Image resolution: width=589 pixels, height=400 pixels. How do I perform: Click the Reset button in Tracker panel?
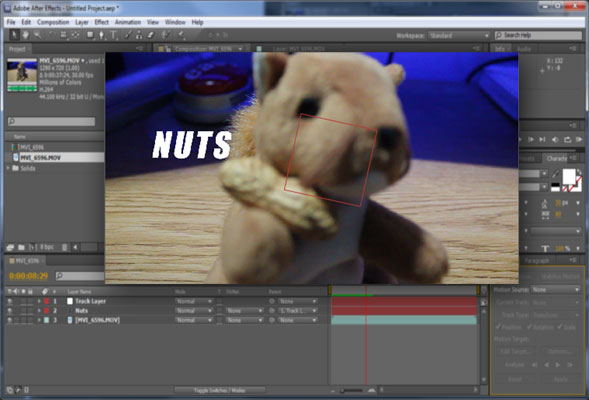click(515, 379)
